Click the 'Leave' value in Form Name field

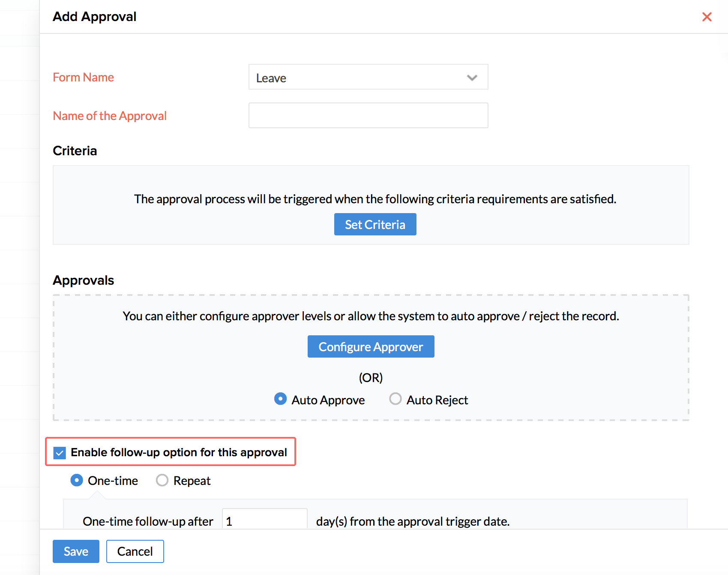(x=271, y=78)
